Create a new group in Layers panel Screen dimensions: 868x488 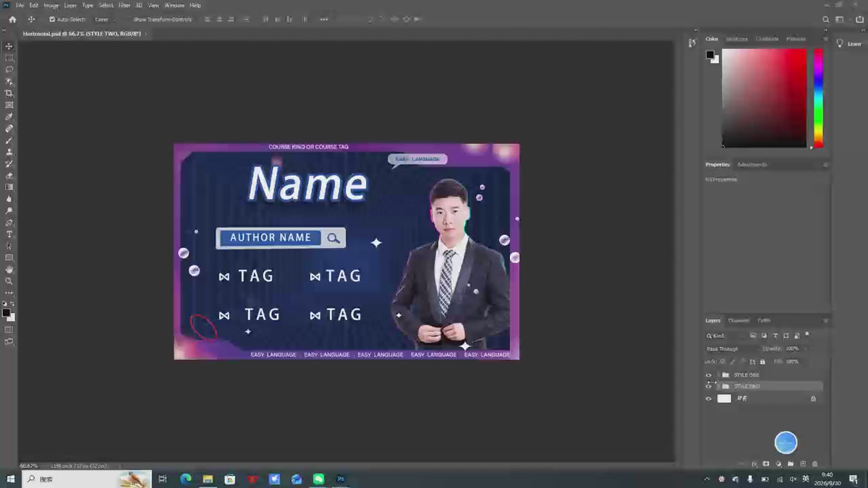[x=791, y=464]
